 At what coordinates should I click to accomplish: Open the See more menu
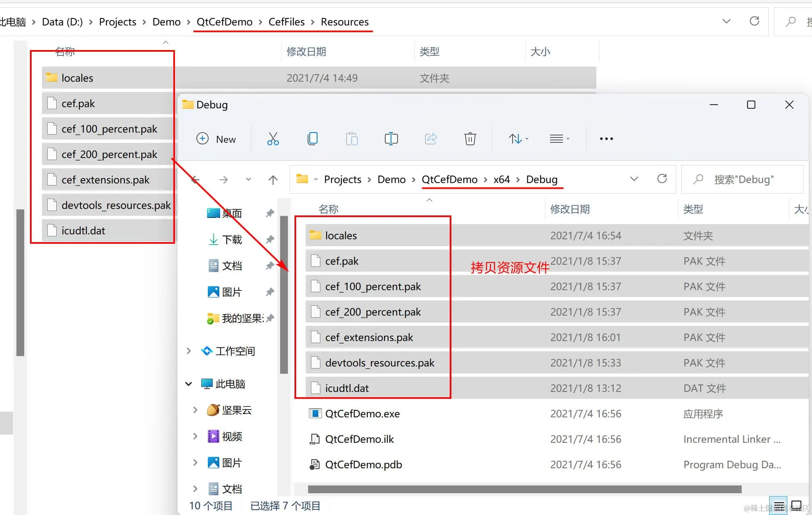point(606,139)
